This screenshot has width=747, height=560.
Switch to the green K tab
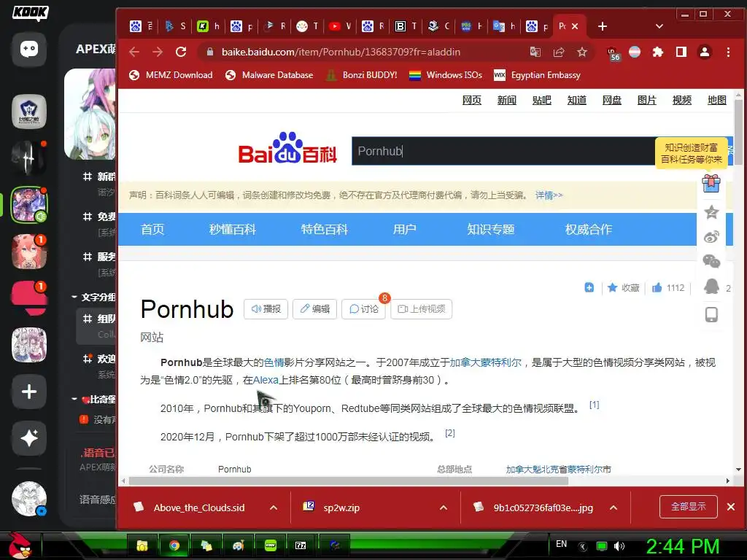(x=208, y=26)
